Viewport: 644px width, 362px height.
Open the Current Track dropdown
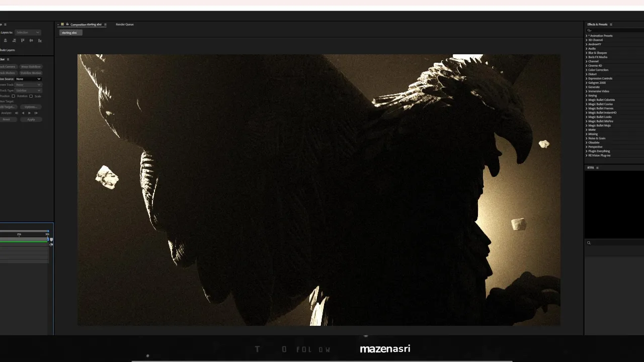point(28,84)
